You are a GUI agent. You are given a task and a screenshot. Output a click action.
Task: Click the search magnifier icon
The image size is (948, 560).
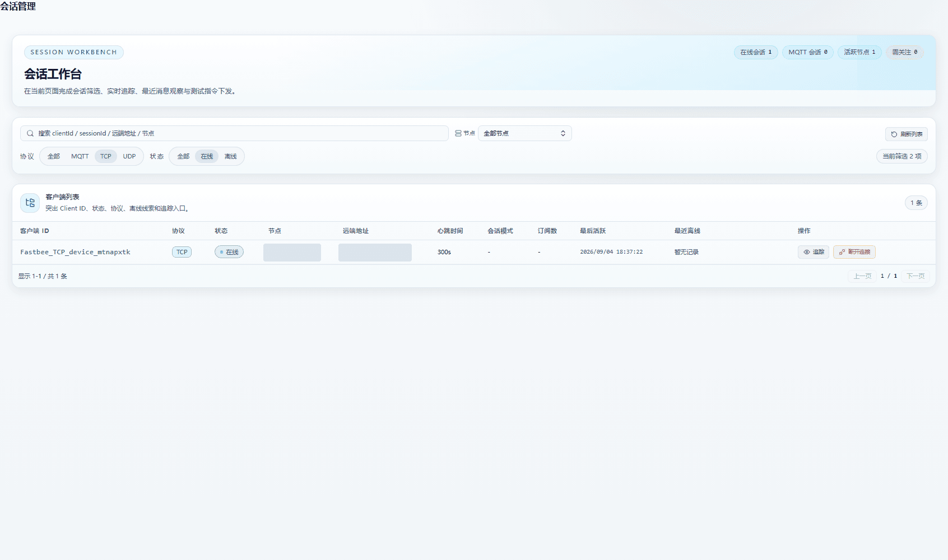point(30,133)
